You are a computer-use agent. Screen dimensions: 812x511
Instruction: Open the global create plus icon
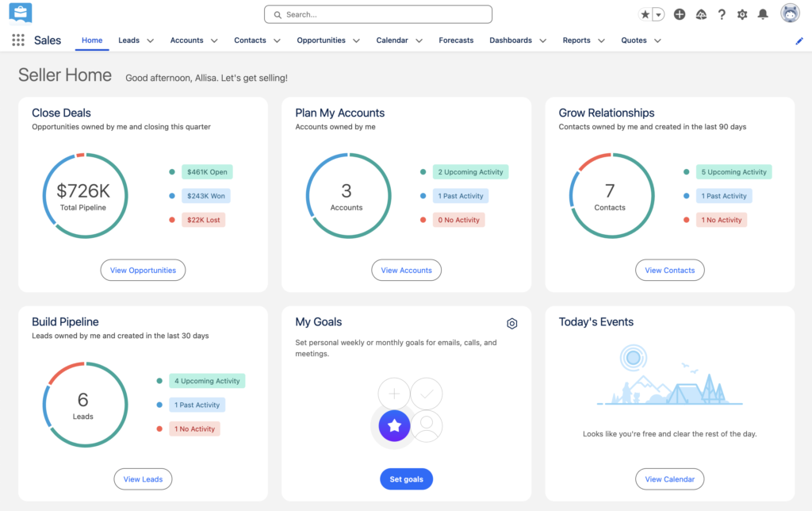(x=680, y=14)
